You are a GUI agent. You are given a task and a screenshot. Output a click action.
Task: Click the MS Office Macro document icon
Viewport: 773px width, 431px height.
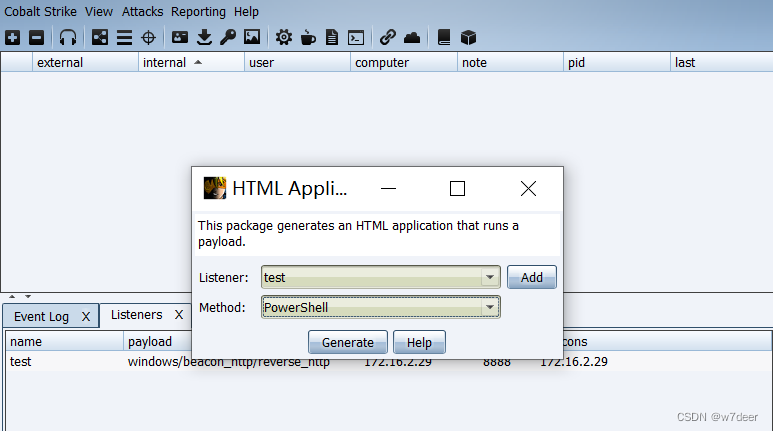332,37
